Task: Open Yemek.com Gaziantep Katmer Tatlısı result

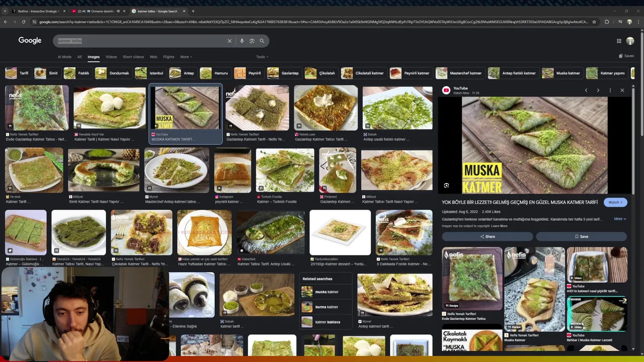Action: click(x=326, y=108)
